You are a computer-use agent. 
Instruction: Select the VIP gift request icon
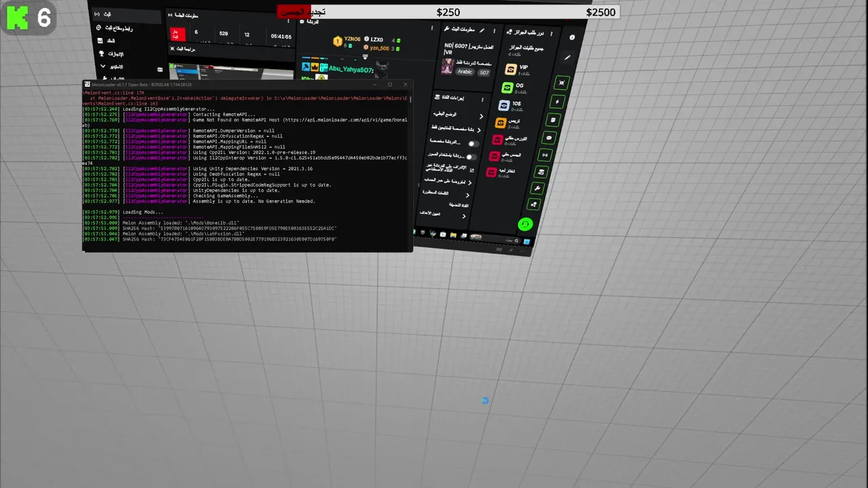[x=511, y=69]
